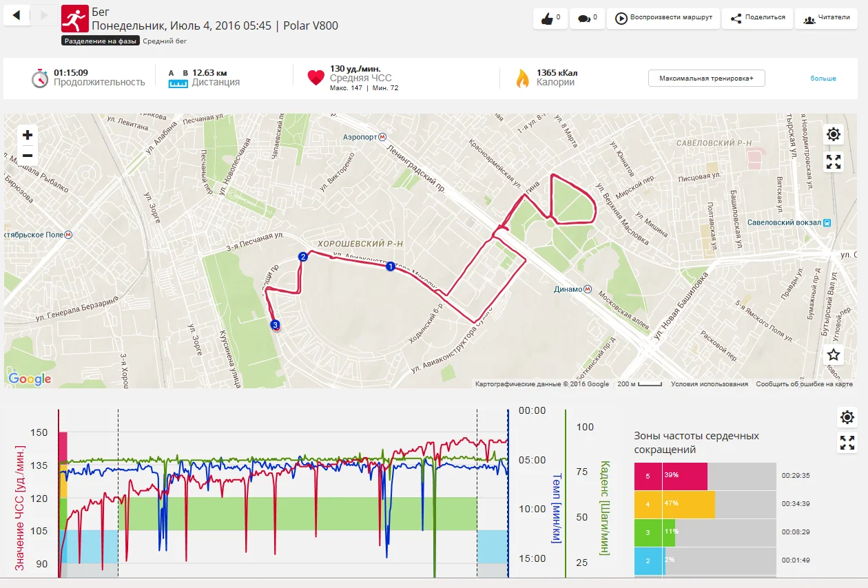Click the map settings gear icon
Viewport: 868px width, 588px height.
834,134
